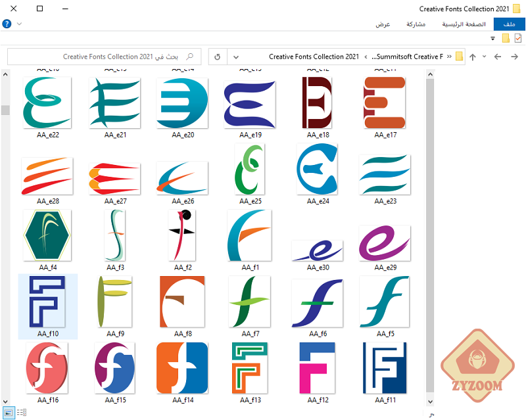526x420 pixels.
Task: Pick the AA_e24 blue round logo
Action: [317, 169]
